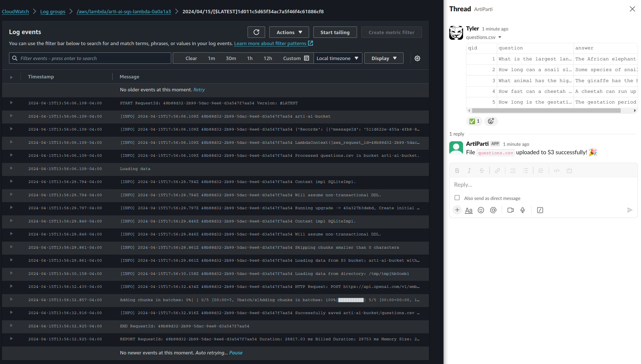Clear the time range filter
Image resolution: width=641 pixels, height=364 pixels.
(191, 58)
